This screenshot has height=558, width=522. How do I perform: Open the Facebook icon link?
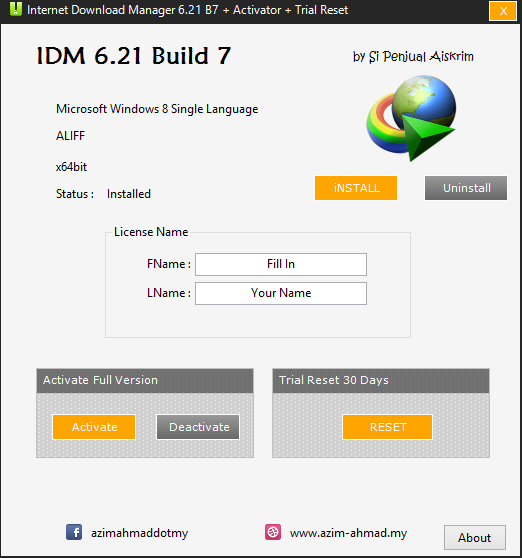[x=74, y=532]
